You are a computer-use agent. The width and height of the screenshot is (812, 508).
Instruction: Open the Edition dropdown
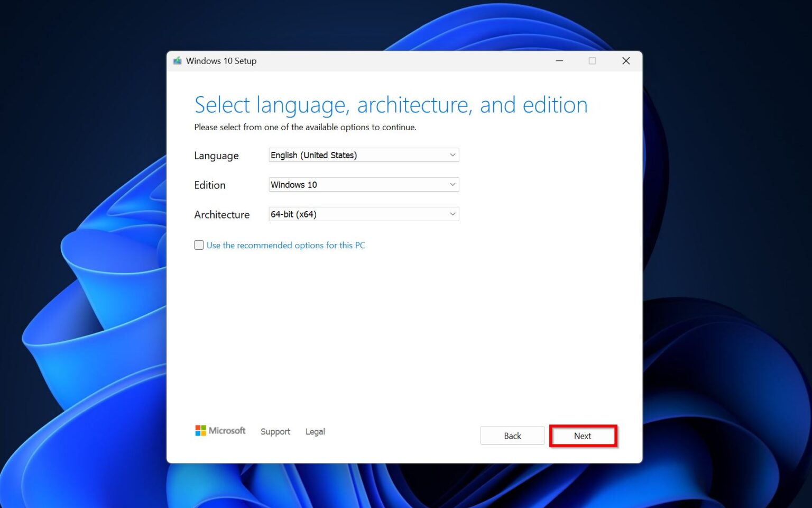point(363,185)
